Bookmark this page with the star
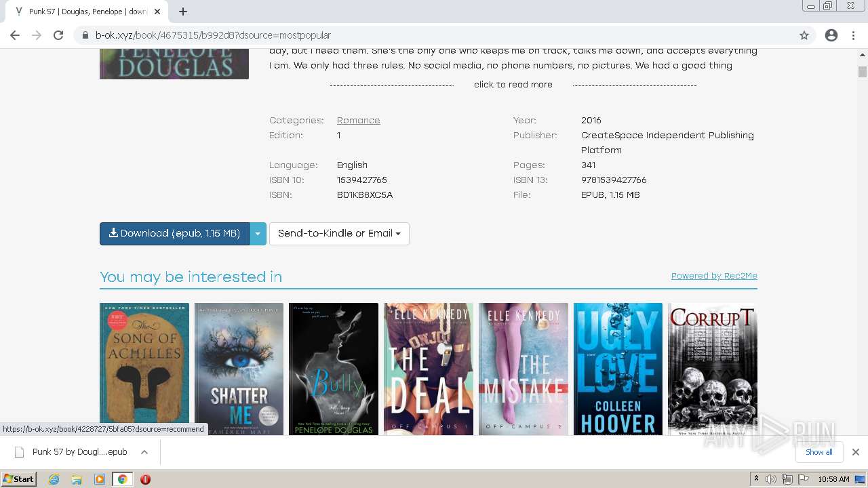This screenshot has width=868, height=488. pyautogui.click(x=804, y=35)
